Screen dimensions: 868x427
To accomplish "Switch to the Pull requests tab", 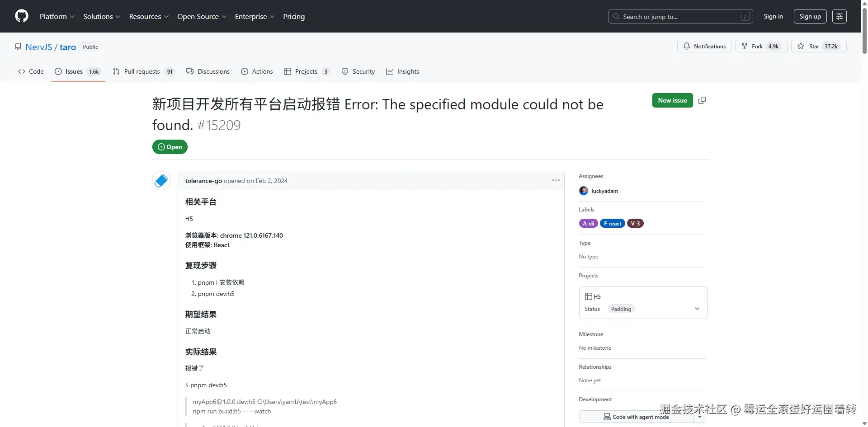I will [144, 71].
